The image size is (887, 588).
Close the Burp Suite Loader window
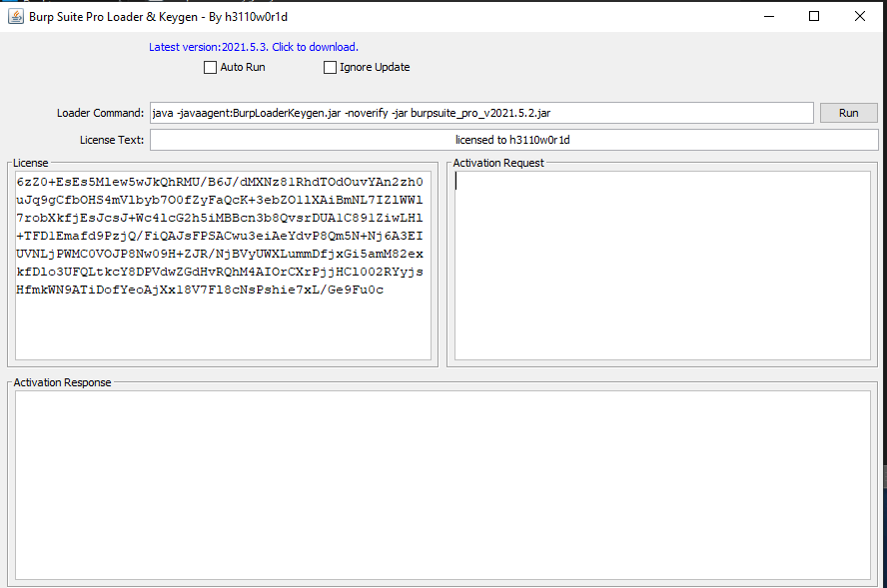[x=860, y=17]
